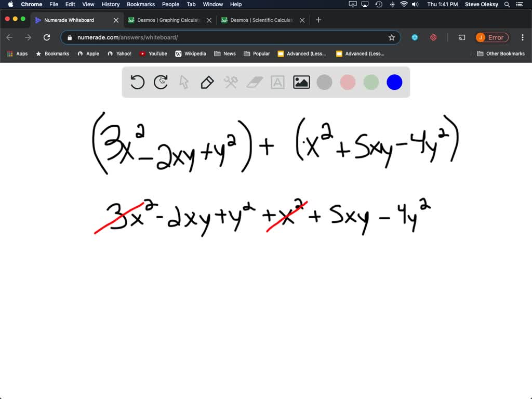Select the Eraser tool
Screen dimensions: 532x399
254,82
